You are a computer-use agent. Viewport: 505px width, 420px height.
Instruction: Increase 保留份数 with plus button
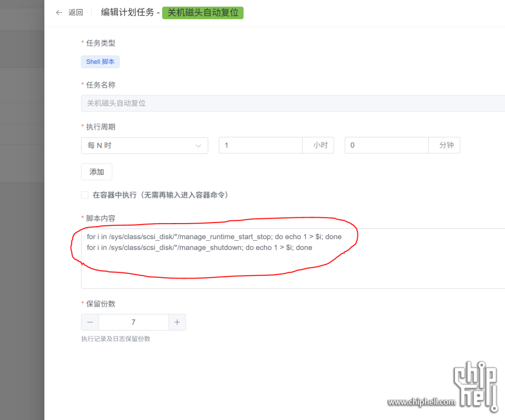click(x=177, y=322)
